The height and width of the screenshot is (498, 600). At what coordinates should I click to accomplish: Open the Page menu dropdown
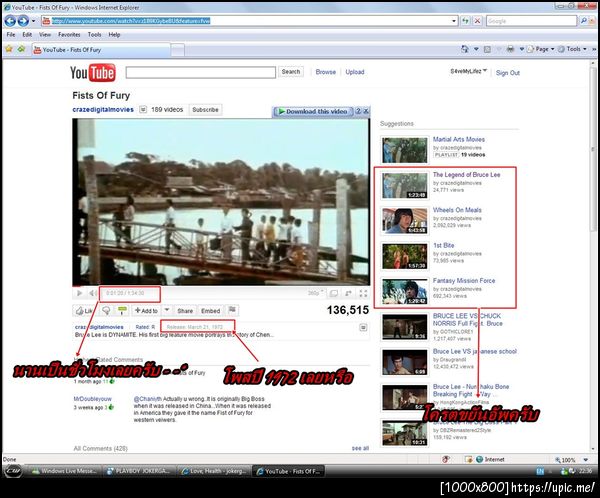click(x=541, y=49)
